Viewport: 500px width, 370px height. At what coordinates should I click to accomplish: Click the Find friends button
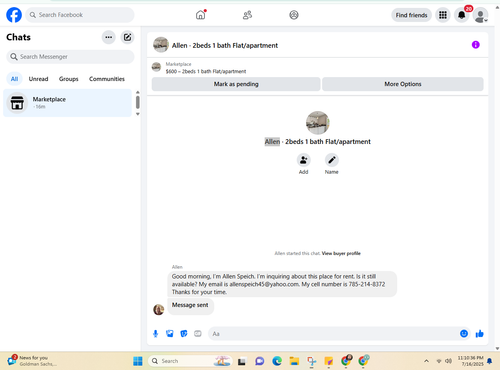click(x=411, y=15)
